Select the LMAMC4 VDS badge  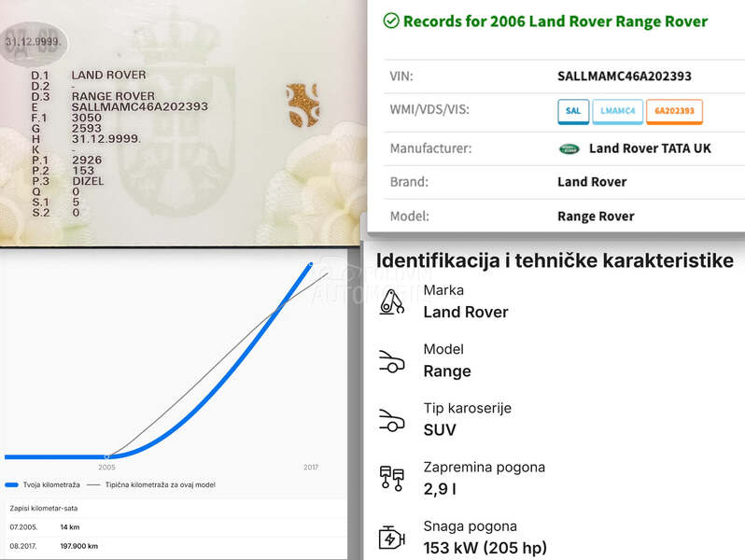tap(617, 111)
